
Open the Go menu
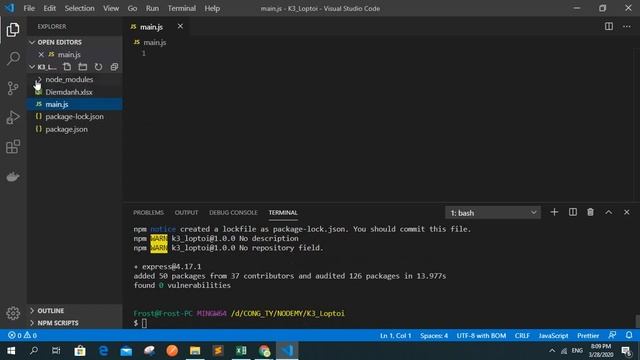[x=132, y=8]
